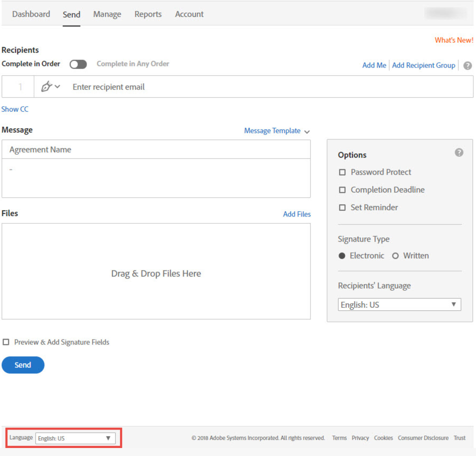
Task: Click Add Recipient Group link
Action: (423, 65)
